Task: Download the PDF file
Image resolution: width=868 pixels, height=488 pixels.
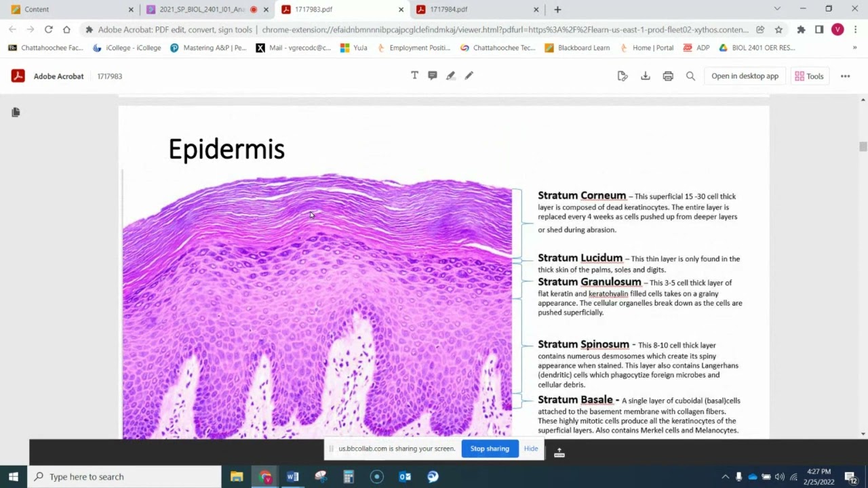Action: [646, 76]
